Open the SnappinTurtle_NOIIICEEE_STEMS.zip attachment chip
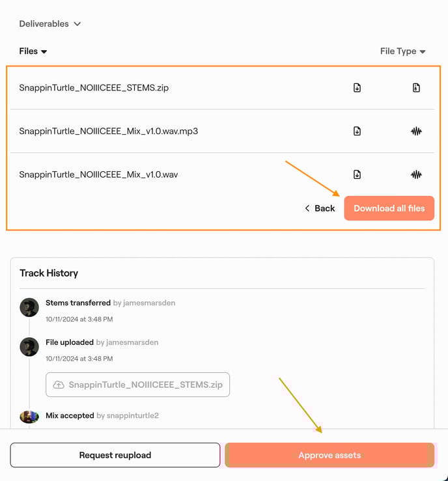Screen dimensions: 448x481 (x=138, y=385)
